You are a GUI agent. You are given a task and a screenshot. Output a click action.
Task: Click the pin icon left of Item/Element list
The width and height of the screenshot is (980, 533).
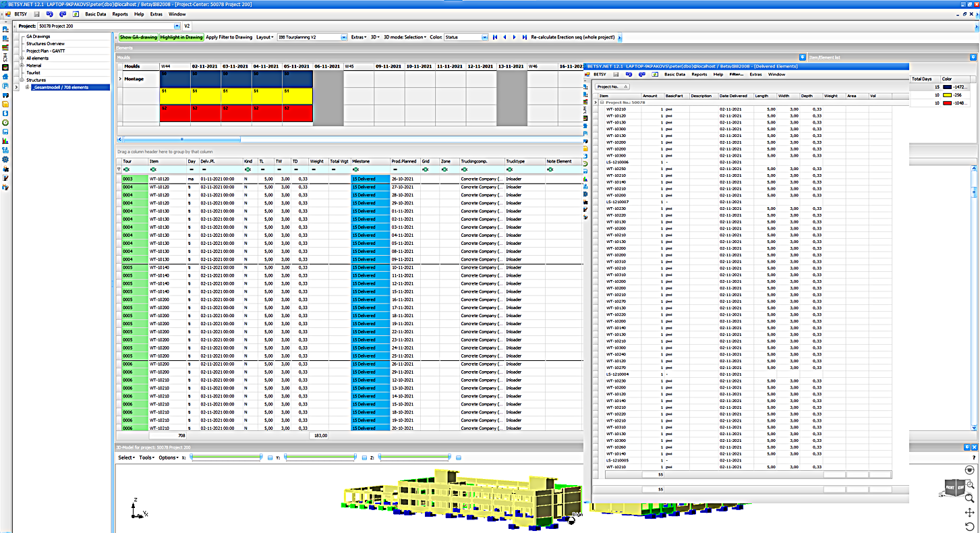[x=803, y=57]
